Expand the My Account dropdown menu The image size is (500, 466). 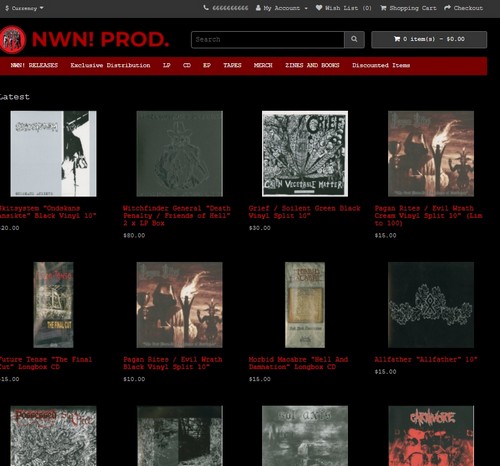(282, 8)
